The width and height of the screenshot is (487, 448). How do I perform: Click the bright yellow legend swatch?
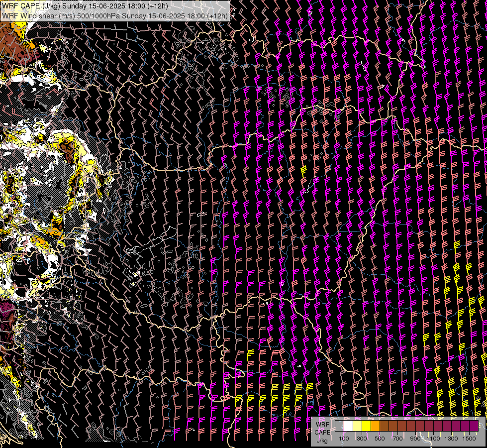367,426
